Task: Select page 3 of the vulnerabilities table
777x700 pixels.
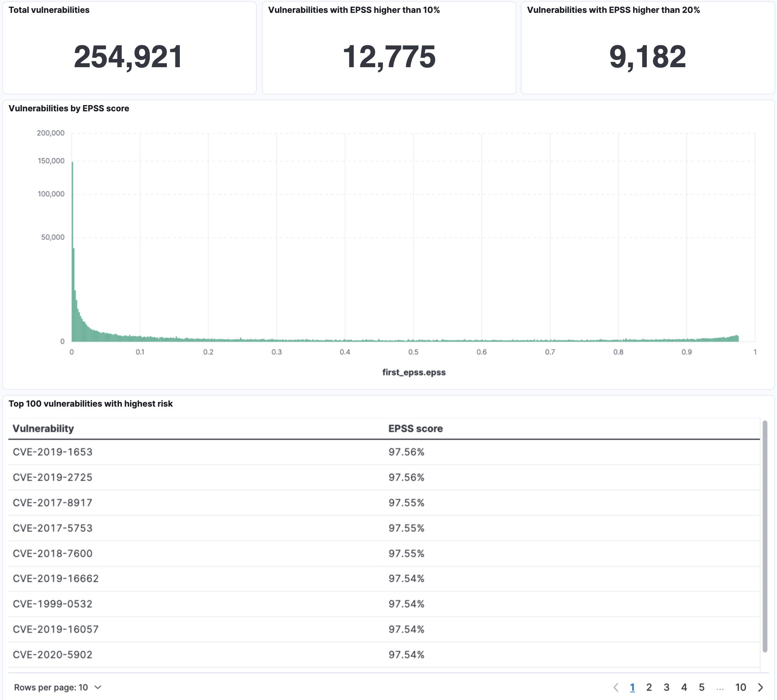Action: click(x=667, y=687)
